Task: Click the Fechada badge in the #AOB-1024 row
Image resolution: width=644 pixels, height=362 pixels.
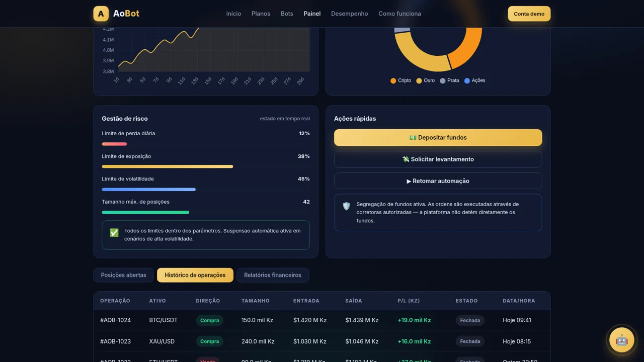Action: [x=470, y=320]
